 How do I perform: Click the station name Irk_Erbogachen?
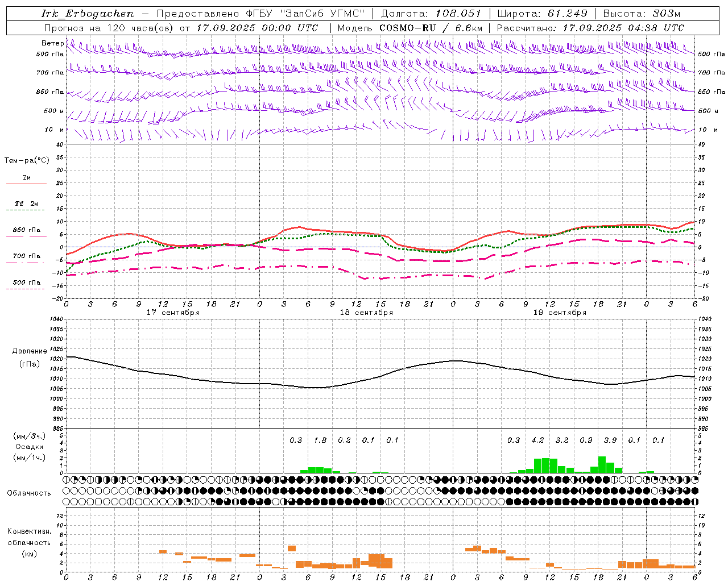(x=88, y=14)
